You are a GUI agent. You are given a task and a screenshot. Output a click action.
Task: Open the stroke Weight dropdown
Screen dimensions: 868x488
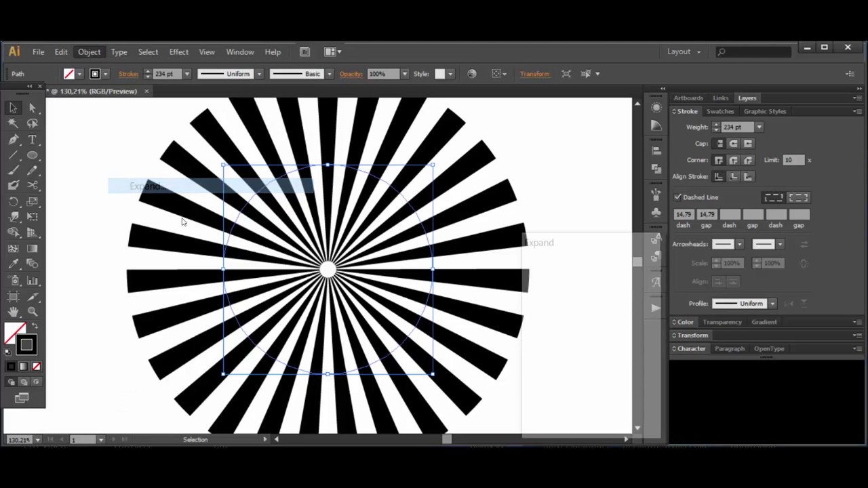pyautogui.click(x=759, y=127)
